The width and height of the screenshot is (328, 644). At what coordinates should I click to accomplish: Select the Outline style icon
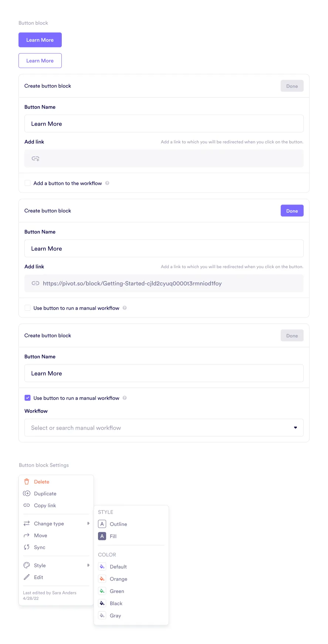point(102,524)
